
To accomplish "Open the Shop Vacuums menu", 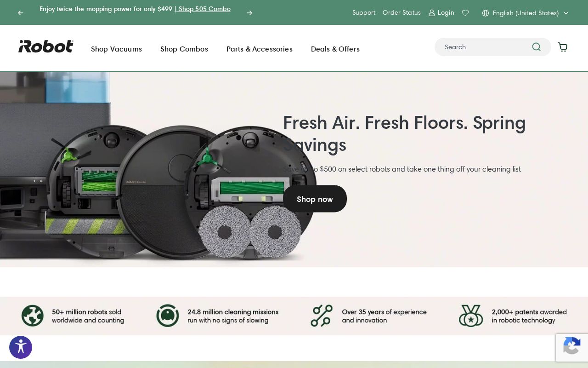I will click(116, 49).
